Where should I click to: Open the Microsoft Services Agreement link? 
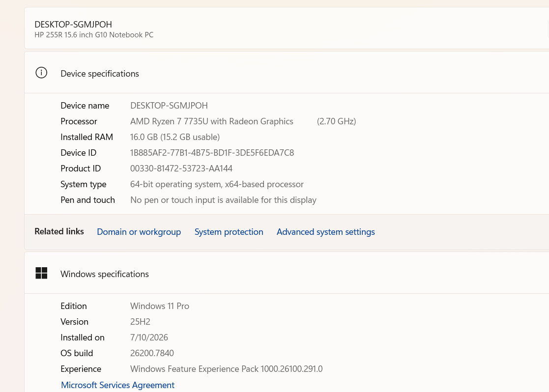click(117, 385)
